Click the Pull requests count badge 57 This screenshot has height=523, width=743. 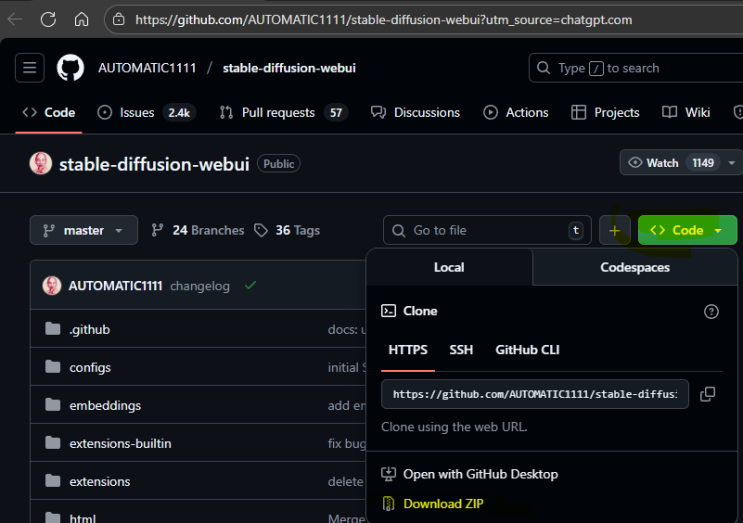coord(336,112)
